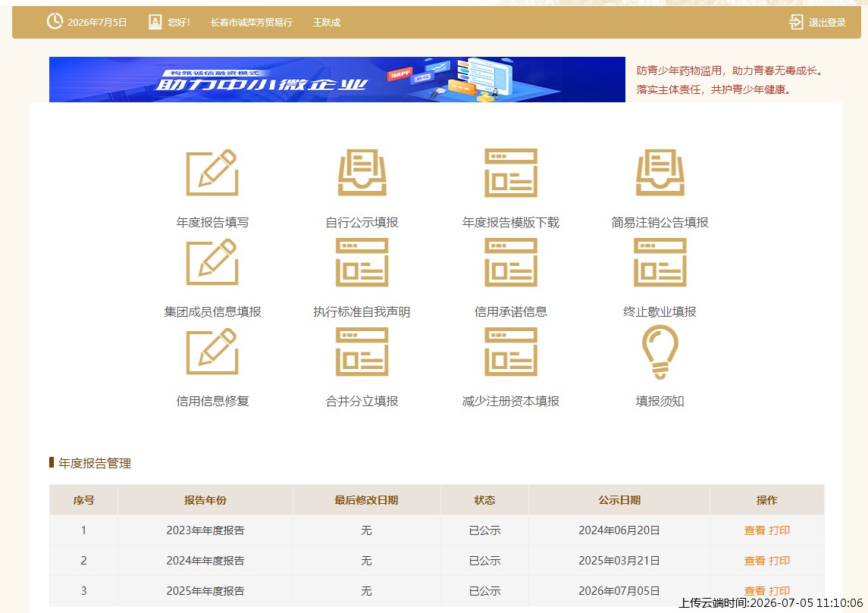Click the date 2026年7月5日 in header

[98, 23]
